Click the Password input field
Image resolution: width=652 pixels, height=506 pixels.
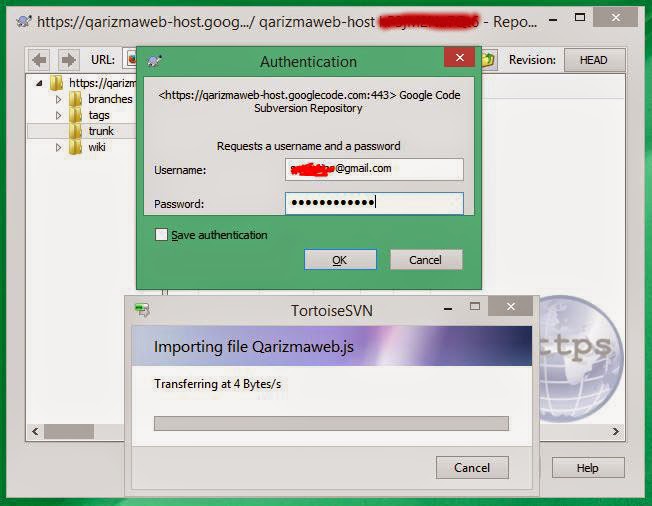pos(374,203)
